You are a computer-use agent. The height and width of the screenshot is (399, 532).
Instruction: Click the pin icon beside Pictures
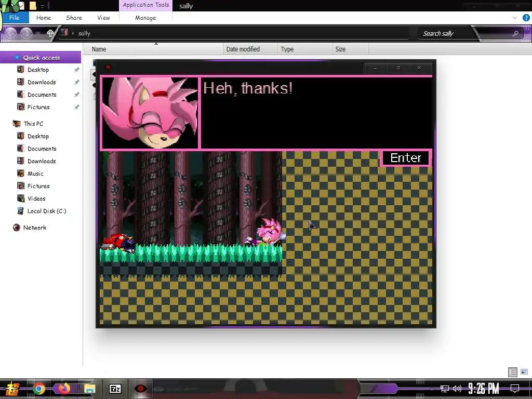coord(77,107)
